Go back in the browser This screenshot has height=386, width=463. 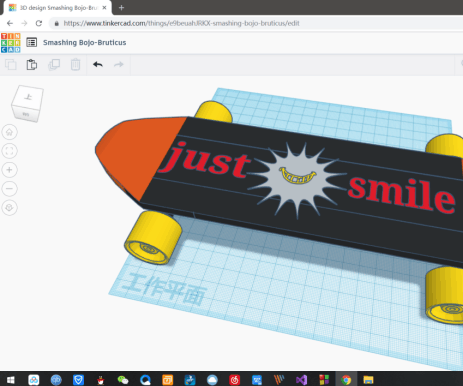pos(10,23)
